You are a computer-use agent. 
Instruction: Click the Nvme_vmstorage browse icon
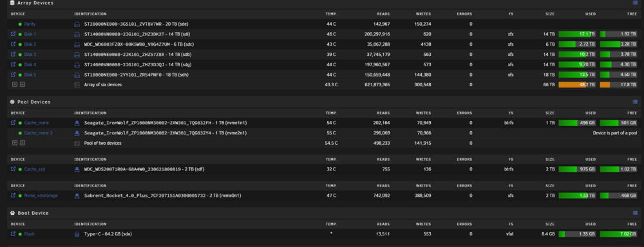coord(13,196)
